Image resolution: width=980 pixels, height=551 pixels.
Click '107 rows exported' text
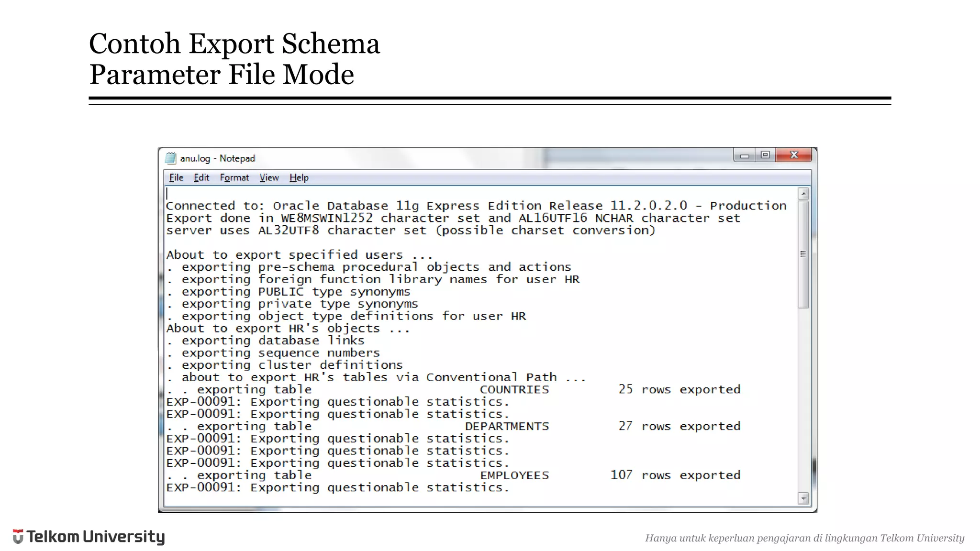(x=676, y=475)
